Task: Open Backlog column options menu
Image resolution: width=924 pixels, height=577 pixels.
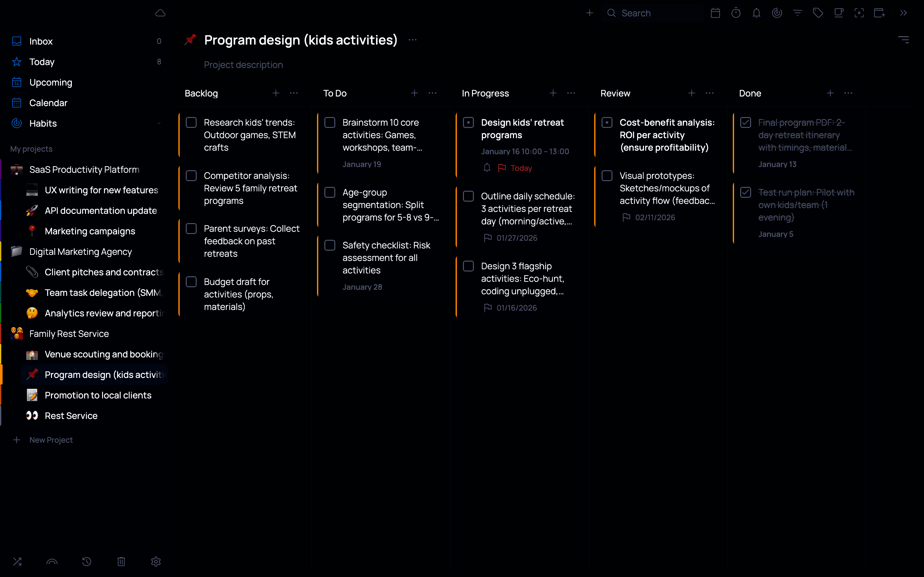Action: pos(294,93)
